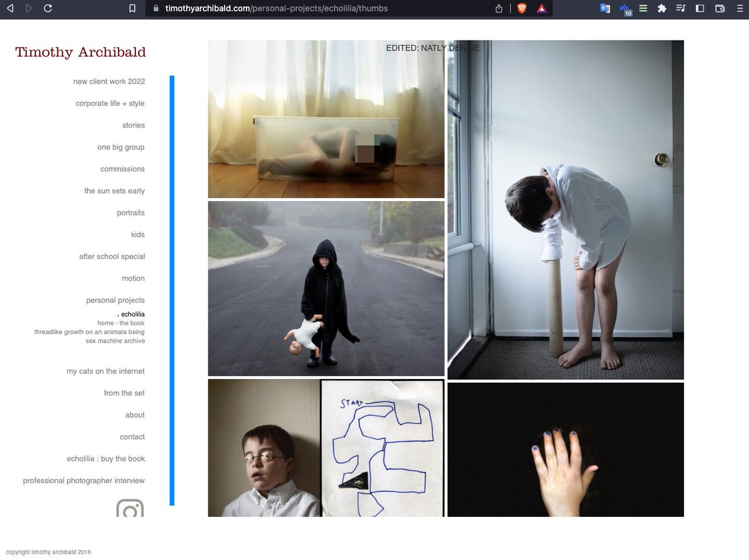Click the Brave Rewards triangle icon
749x560 pixels.
(542, 9)
